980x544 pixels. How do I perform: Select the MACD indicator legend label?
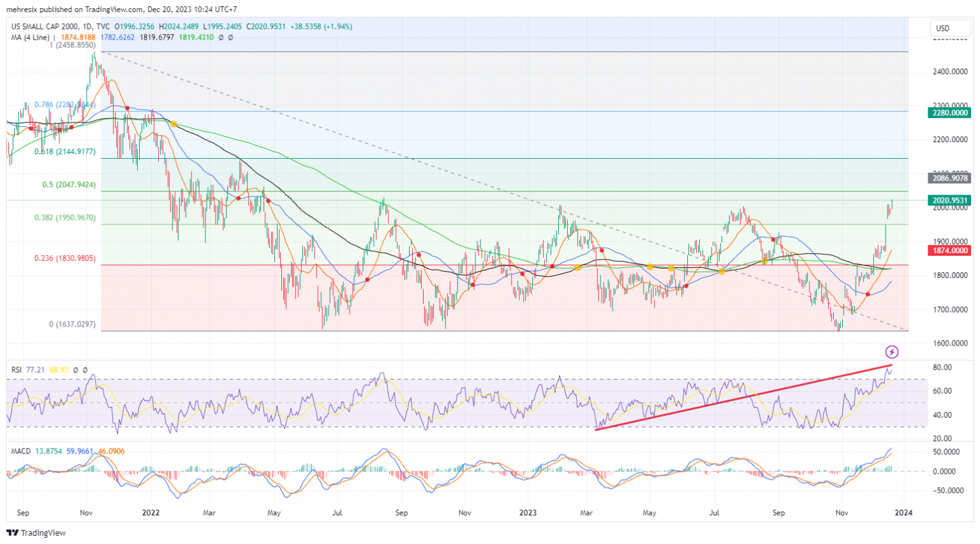tap(20, 451)
